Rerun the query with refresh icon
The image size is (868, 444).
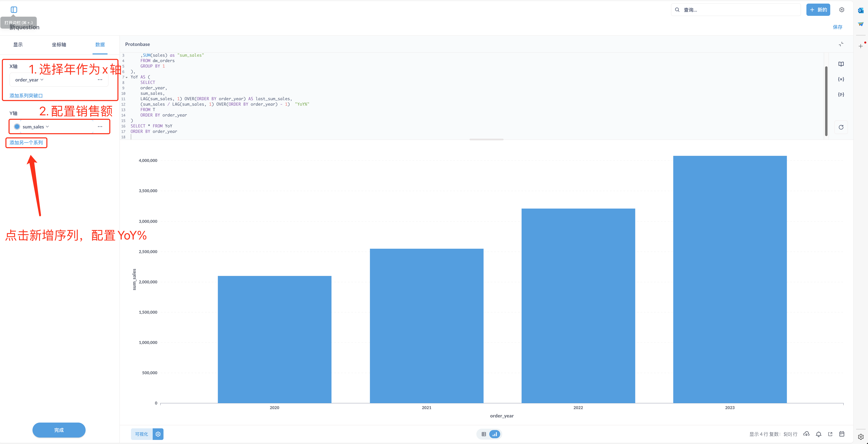click(x=841, y=127)
